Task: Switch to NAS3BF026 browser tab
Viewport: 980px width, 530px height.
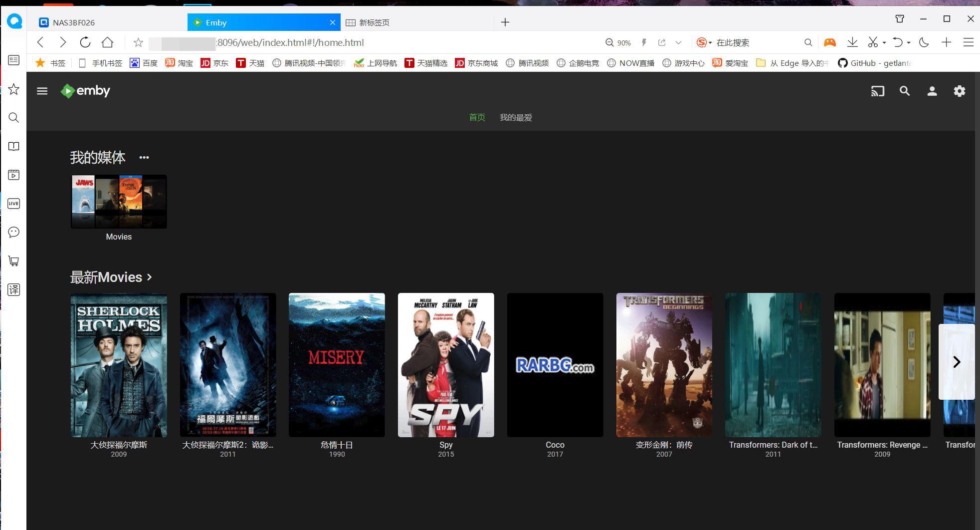Action: pyautogui.click(x=74, y=22)
